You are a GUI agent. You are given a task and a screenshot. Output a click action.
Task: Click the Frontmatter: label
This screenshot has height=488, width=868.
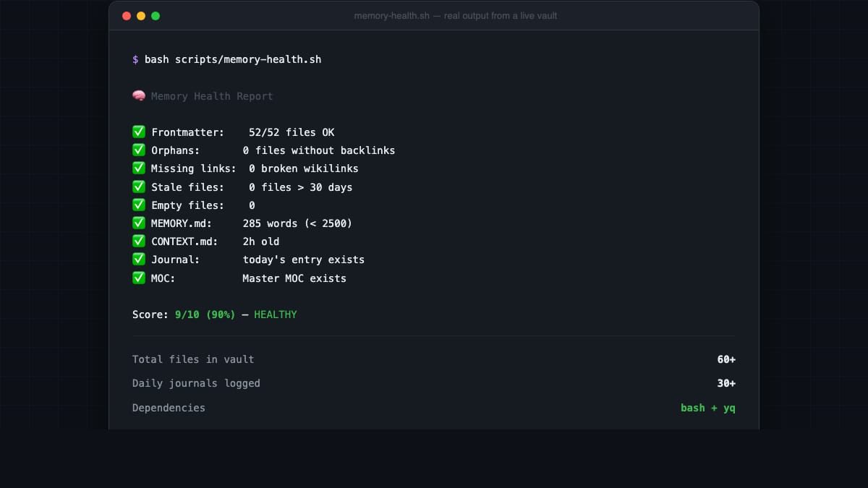188,132
